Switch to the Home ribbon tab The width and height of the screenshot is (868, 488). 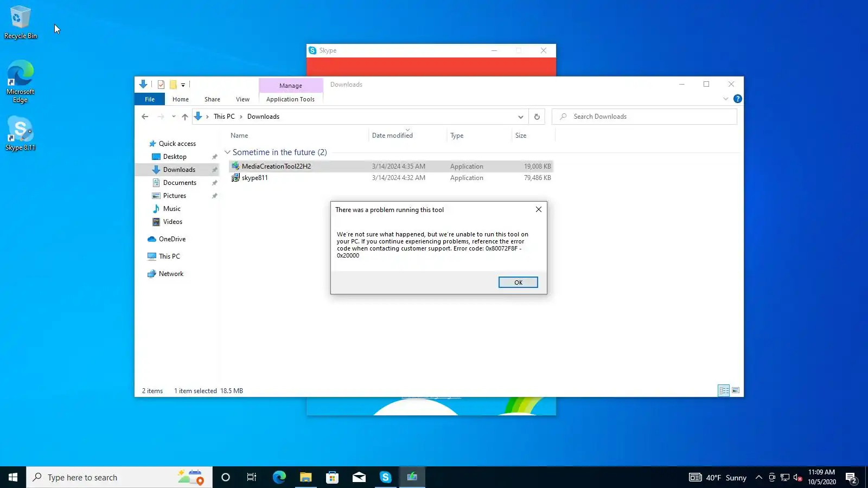pyautogui.click(x=181, y=99)
